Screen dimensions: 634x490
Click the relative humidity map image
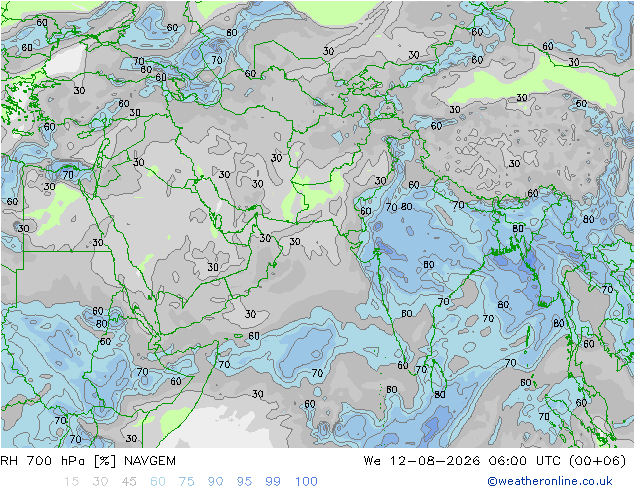pos(317,224)
